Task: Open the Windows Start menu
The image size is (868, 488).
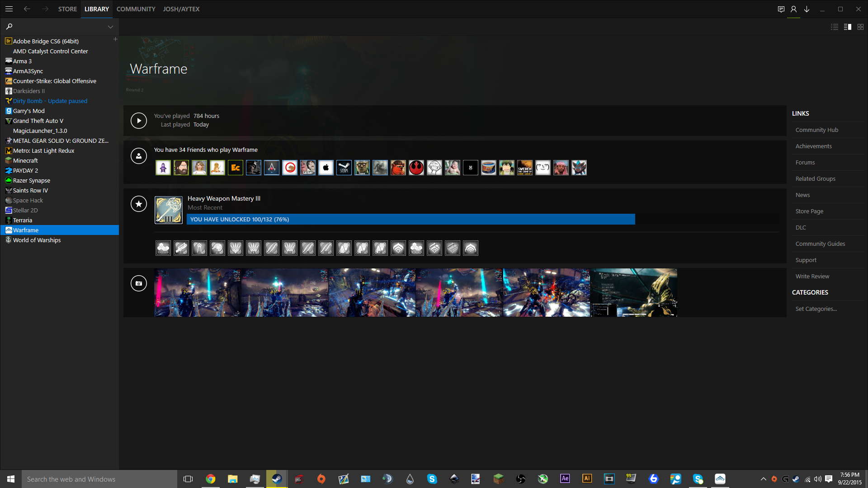Action: pyautogui.click(x=11, y=479)
